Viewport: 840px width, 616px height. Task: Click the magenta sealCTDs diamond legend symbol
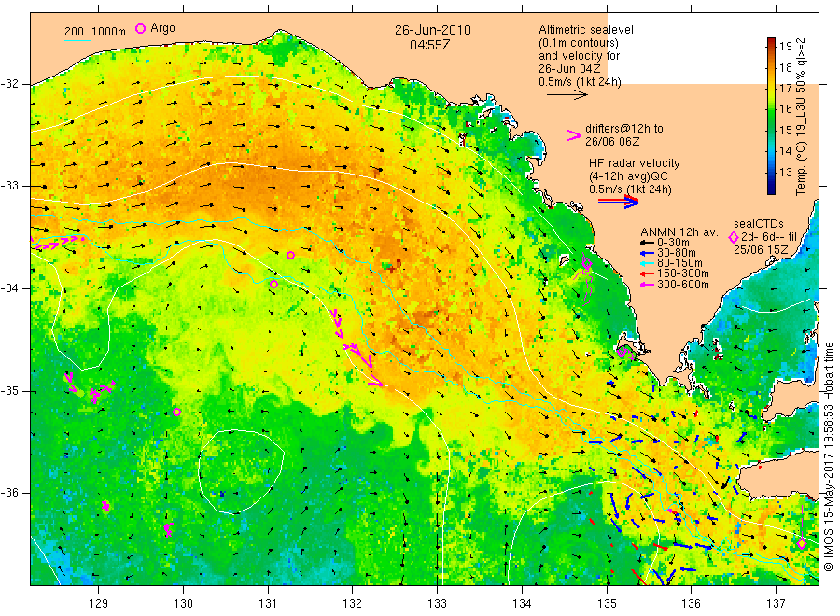pyautogui.click(x=734, y=237)
